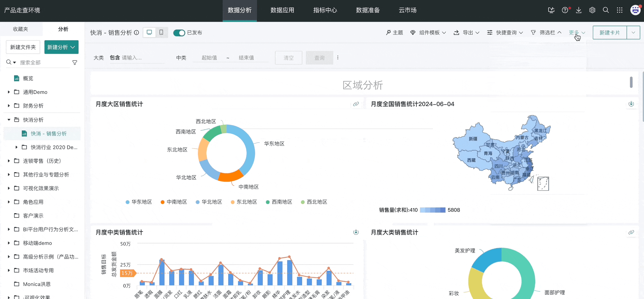Collapse the 快消分析 folder

tap(9, 120)
